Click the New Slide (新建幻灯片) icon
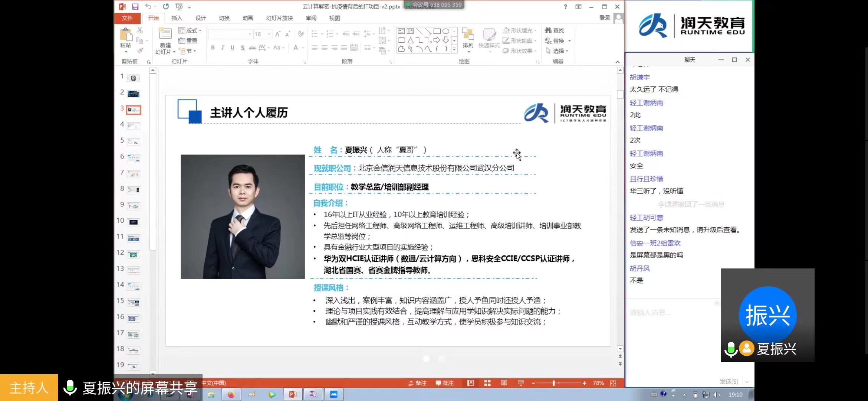Screen dimensions: 868x401 (165, 34)
